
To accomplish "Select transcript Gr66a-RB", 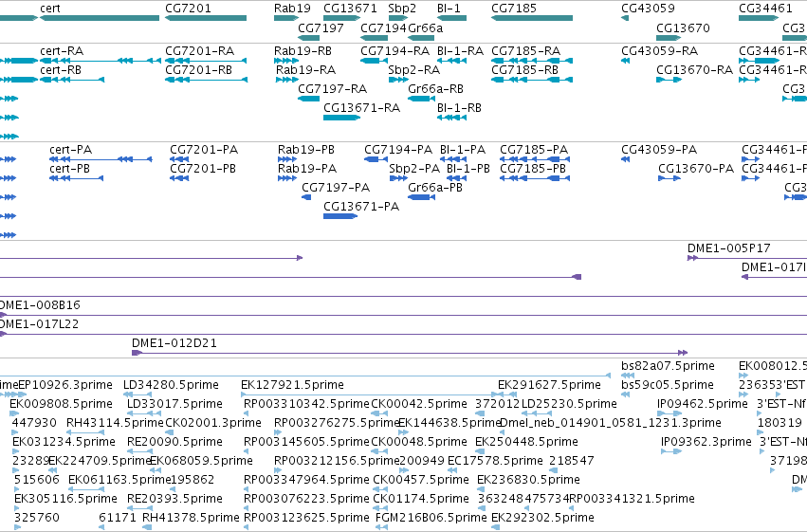I will [435, 89].
